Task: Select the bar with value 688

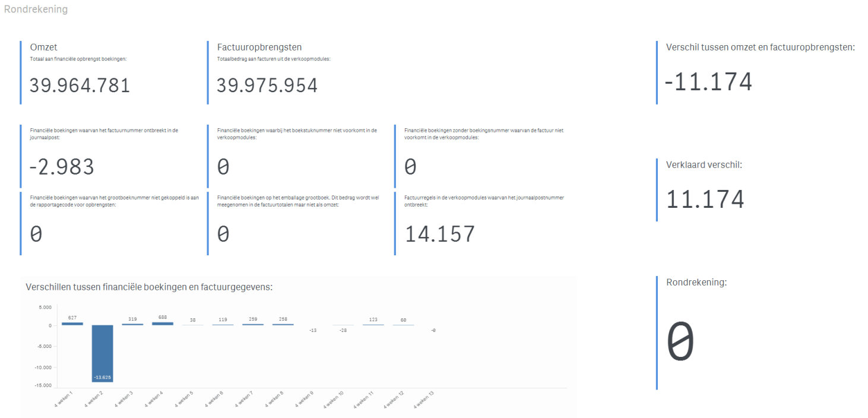Action: pos(163,324)
